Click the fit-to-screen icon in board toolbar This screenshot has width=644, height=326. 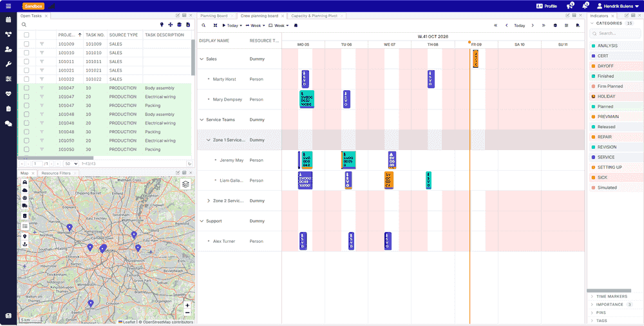click(x=215, y=26)
